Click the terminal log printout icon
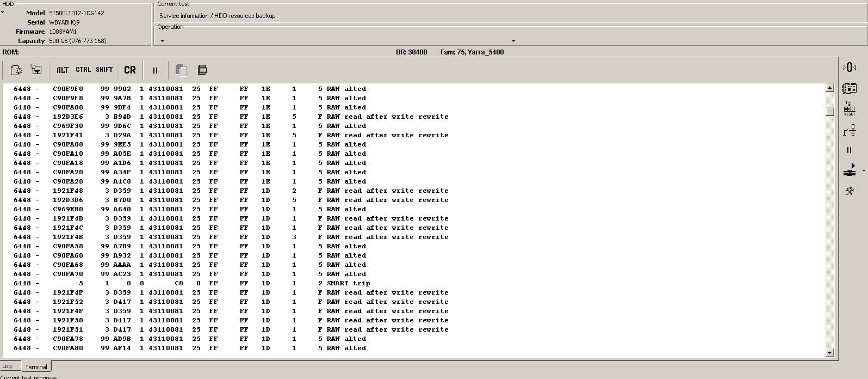The height and width of the screenshot is (379, 868). (x=202, y=70)
